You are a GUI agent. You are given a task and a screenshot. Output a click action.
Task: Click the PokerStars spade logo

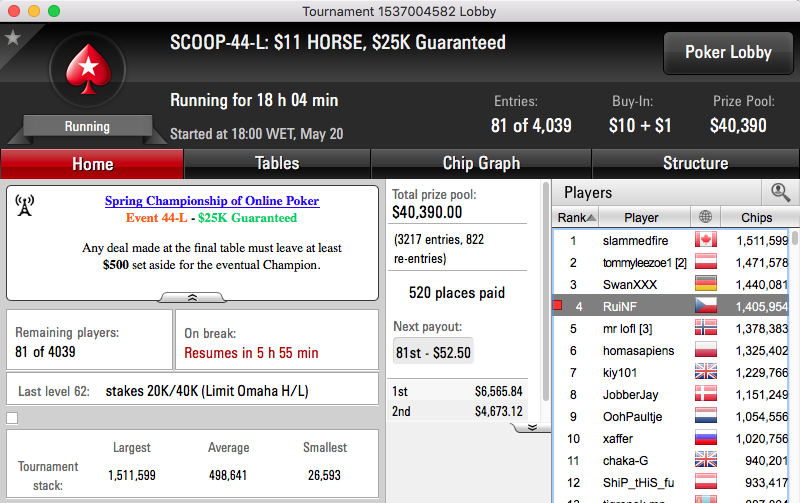click(88, 69)
